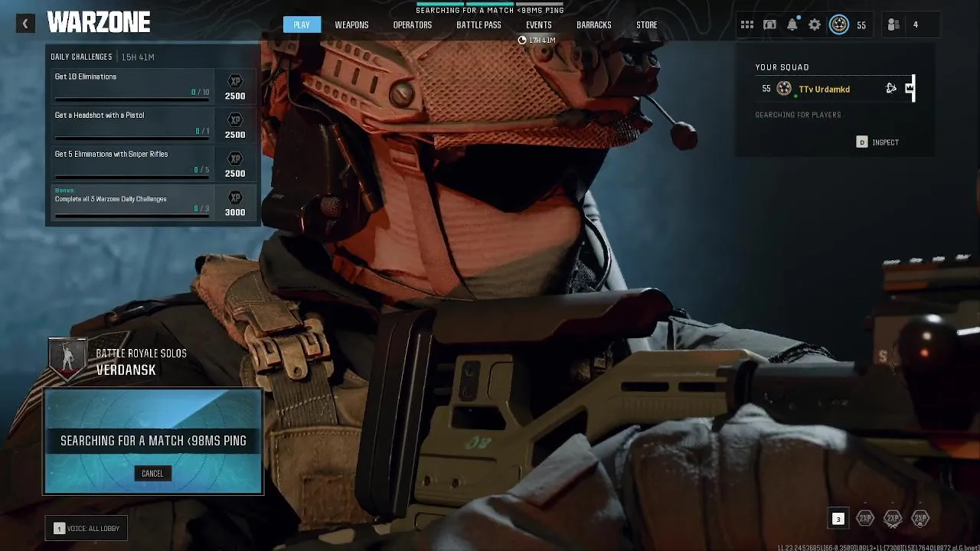
Task: Open notifications bell
Action: click(792, 25)
